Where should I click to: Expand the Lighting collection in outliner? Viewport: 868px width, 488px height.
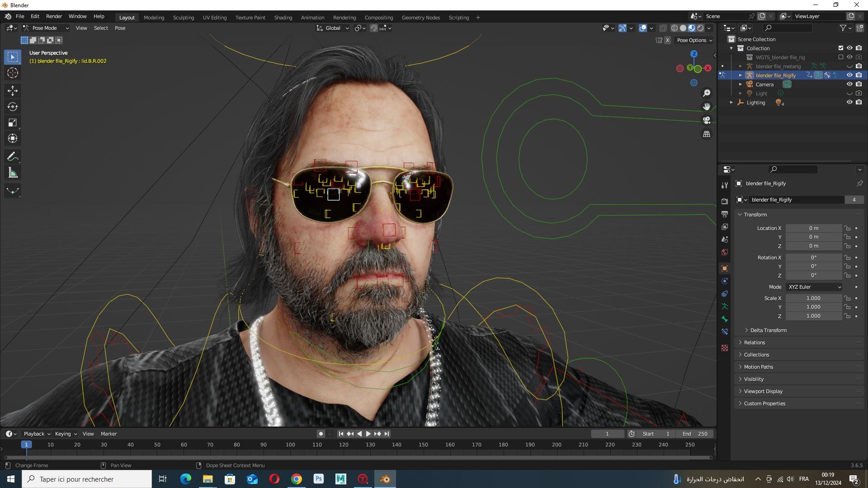(x=731, y=103)
